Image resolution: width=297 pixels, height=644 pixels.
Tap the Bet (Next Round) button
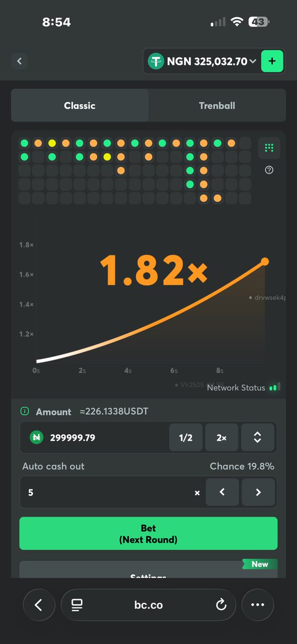(148, 533)
